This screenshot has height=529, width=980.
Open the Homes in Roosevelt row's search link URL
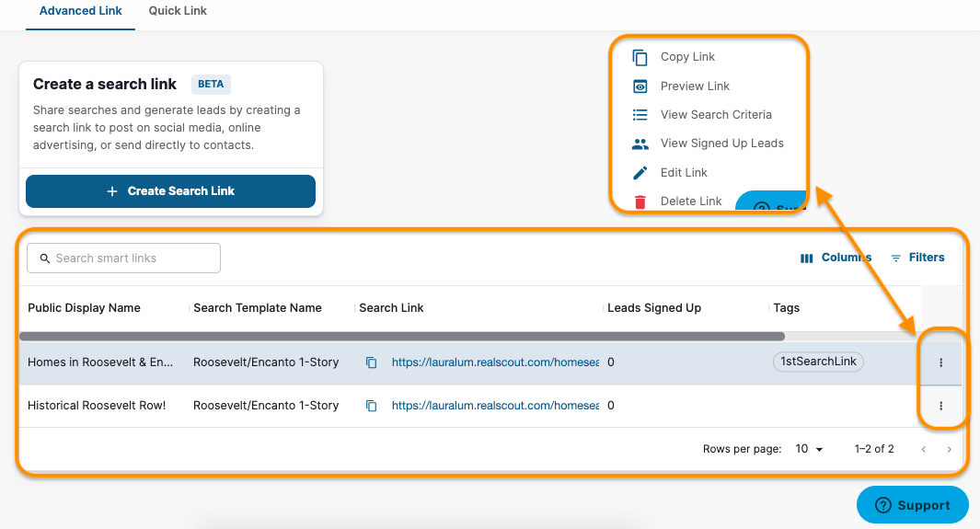click(495, 362)
